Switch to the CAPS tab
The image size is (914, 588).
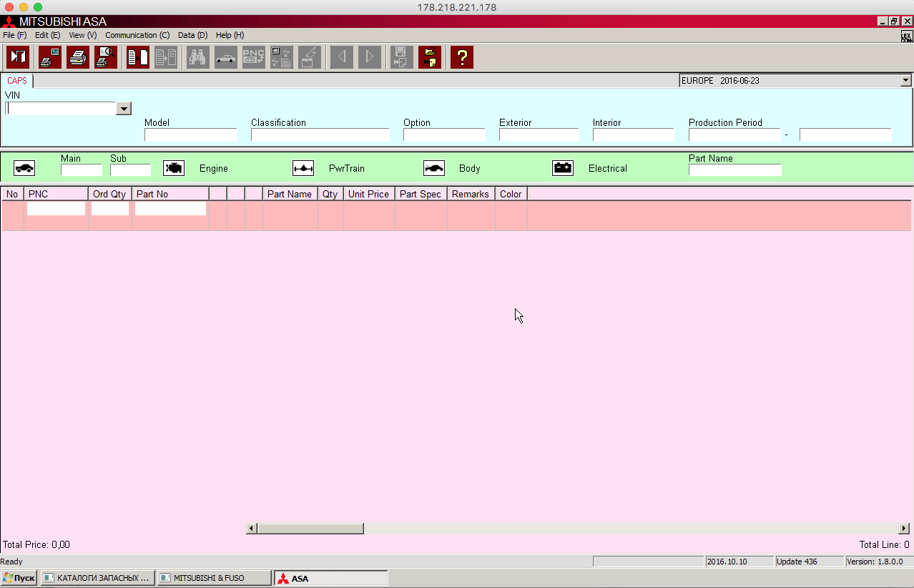click(x=17, y=81)
